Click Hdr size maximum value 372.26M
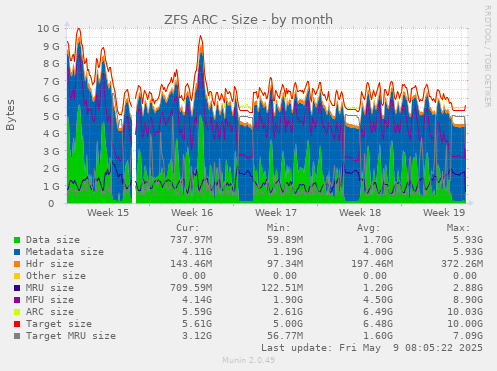 click(x=462, y=264)
